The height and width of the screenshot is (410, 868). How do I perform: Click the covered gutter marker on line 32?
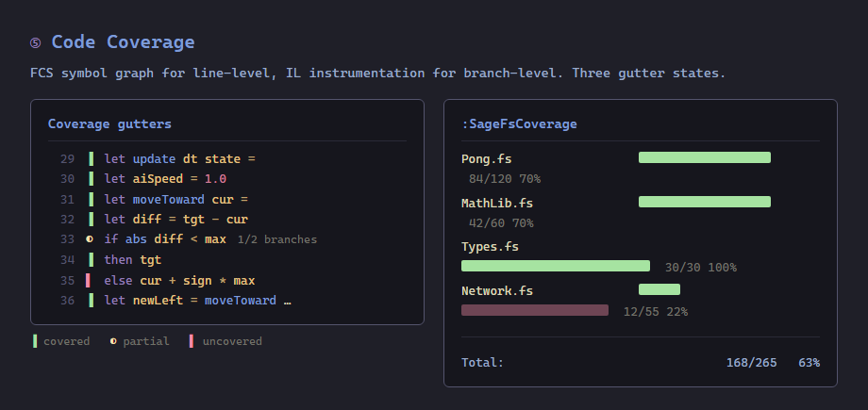click(x=91, y=220)
